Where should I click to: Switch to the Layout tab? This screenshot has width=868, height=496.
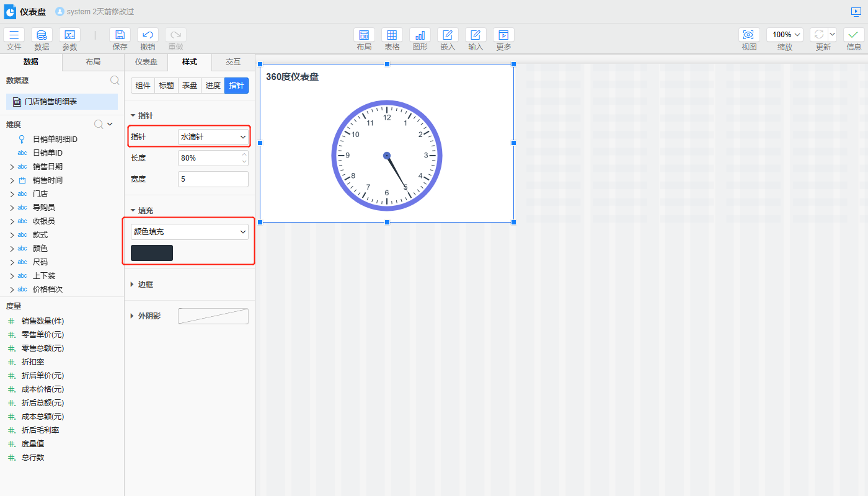click(93, 62)
